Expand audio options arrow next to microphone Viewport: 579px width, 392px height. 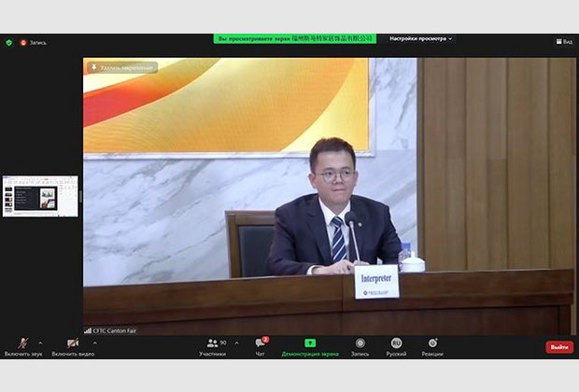(x=40, y=343)
